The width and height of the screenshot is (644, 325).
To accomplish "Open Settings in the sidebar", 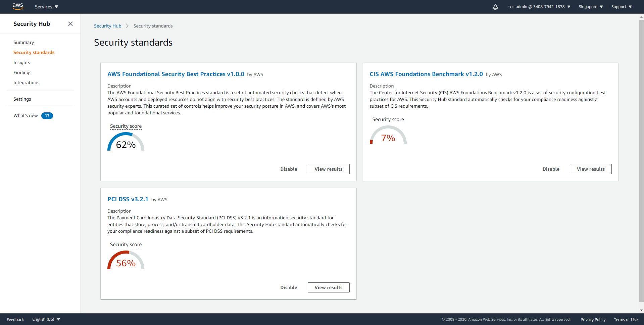I will tap(22, 99).
